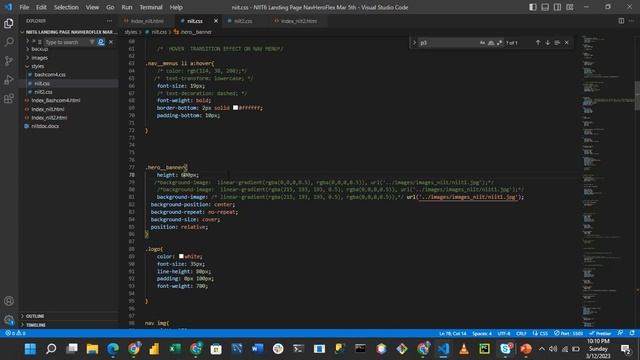The height and width of the screenshot is (360, 640).
Task: Open editor More Actions ellipsis
Action: tap(631, 21)
